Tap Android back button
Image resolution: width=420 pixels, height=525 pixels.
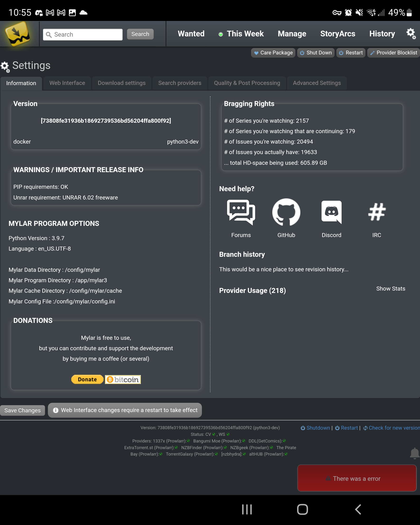pos(358,509)
